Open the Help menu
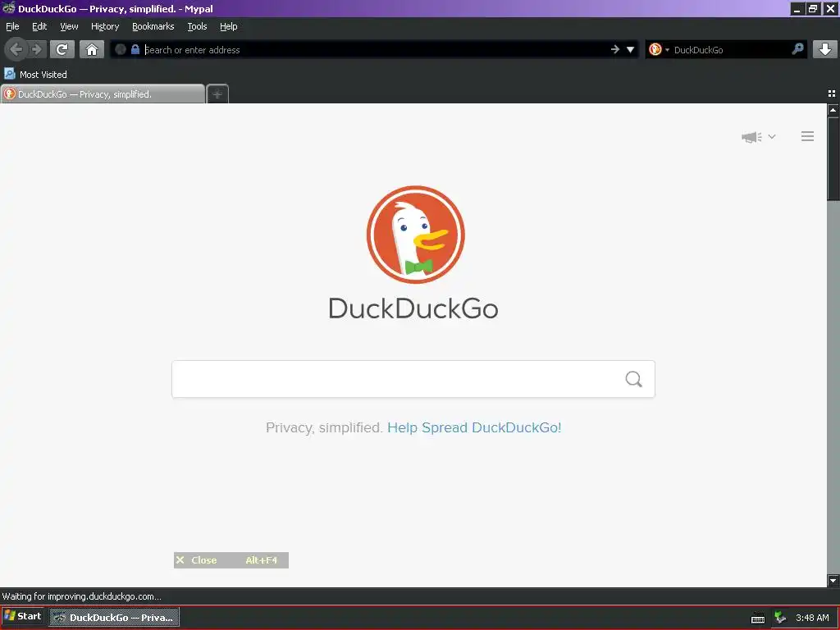 (229, 26)
